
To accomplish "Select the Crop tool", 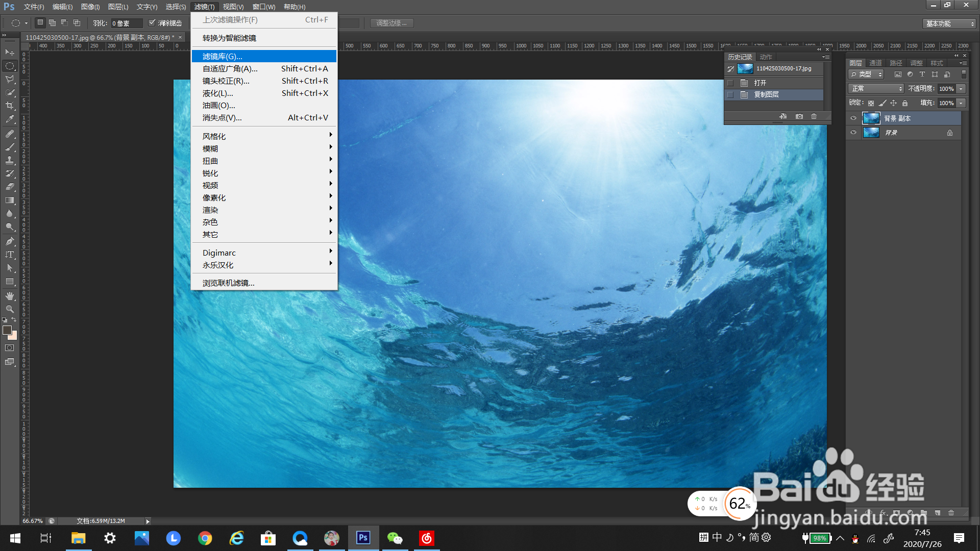I will [x=10, y=106].
